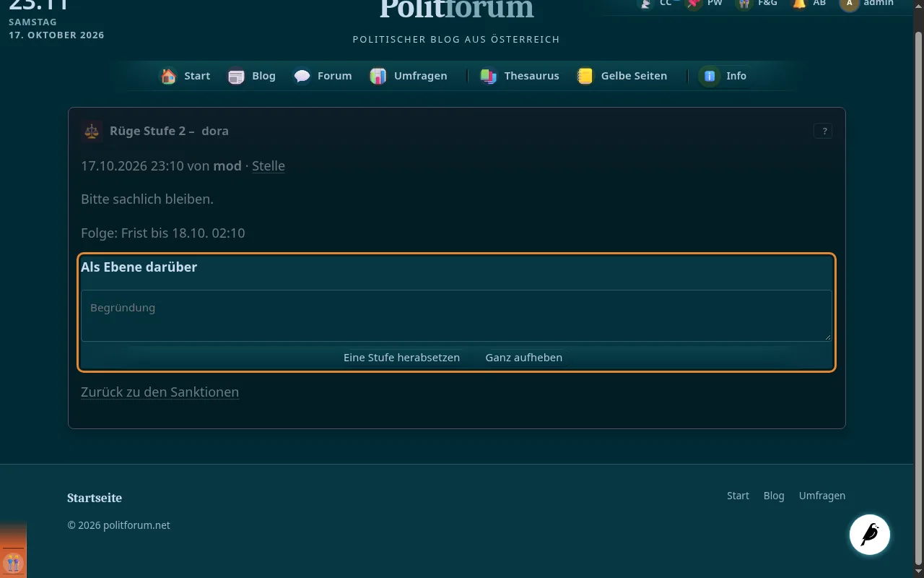Click the people icon in bottom-left corner
Screen dimensions: 924x578
pos(13,562)
